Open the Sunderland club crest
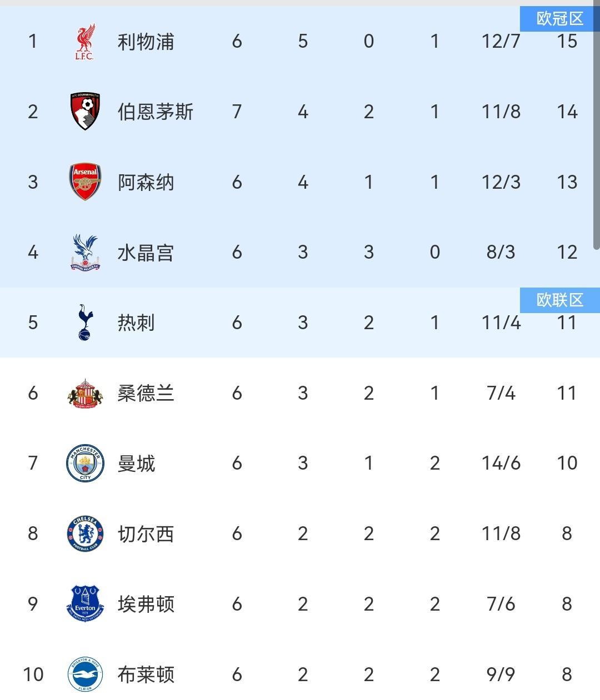Image resolution: width=600 pixels, height=700 pixels. pyautogui.click(x=85, y=393)
